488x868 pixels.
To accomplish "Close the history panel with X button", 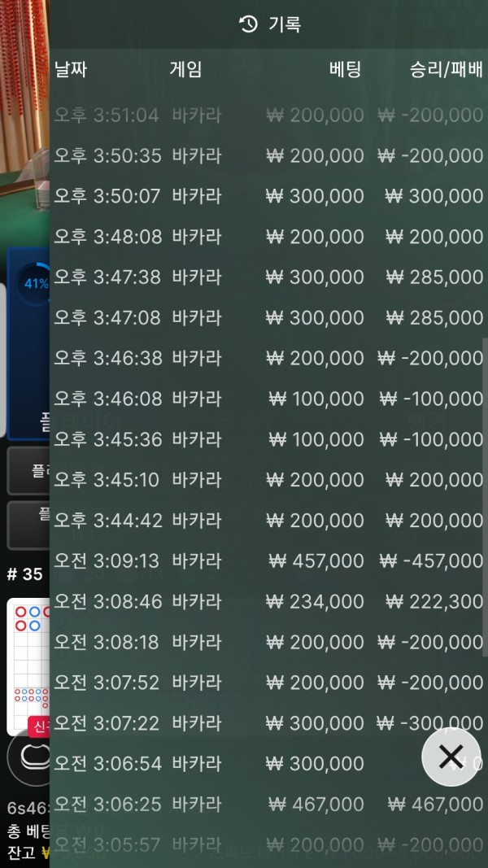I will (450, 757).
